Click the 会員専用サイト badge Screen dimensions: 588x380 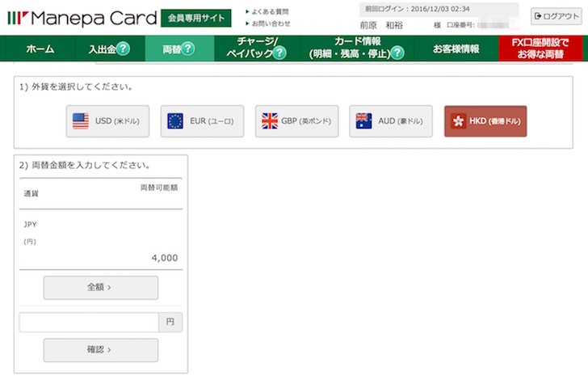tap(196, 18)
